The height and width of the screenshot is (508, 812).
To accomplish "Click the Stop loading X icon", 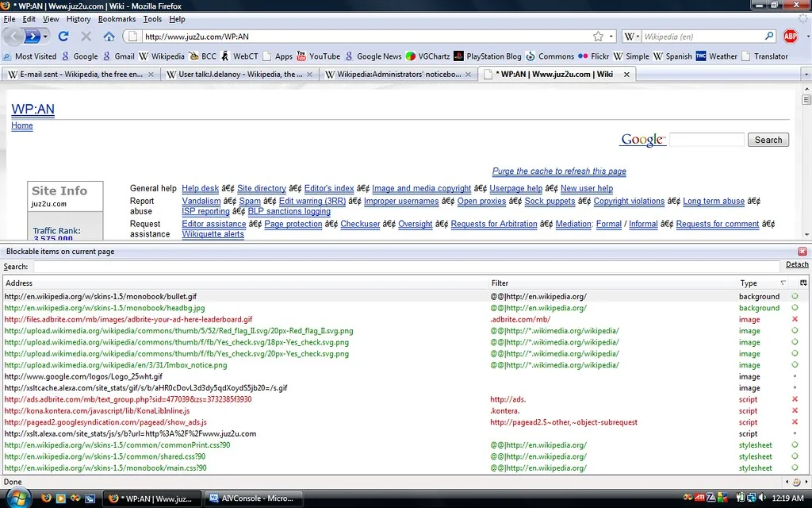I will (86, 37).
